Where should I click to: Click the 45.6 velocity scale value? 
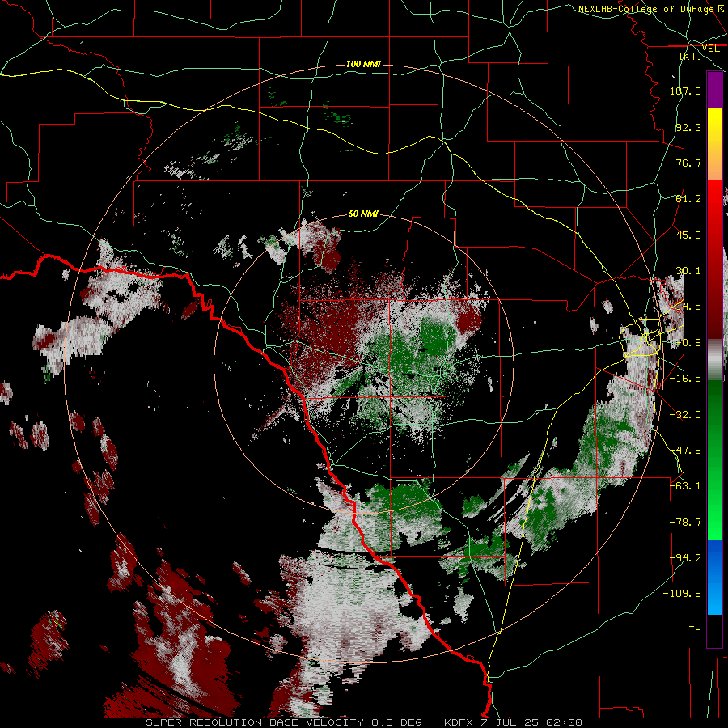pos(688,235)
